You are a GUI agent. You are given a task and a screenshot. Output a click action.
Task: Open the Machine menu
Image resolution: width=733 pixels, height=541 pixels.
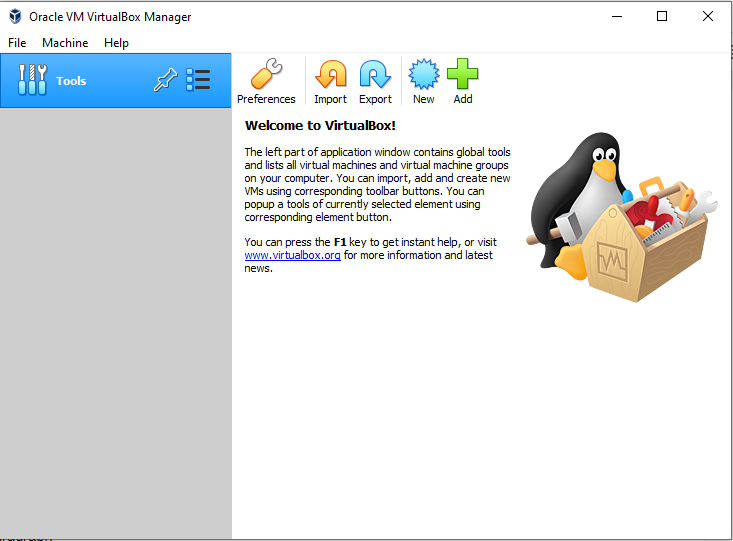(65, 43)
